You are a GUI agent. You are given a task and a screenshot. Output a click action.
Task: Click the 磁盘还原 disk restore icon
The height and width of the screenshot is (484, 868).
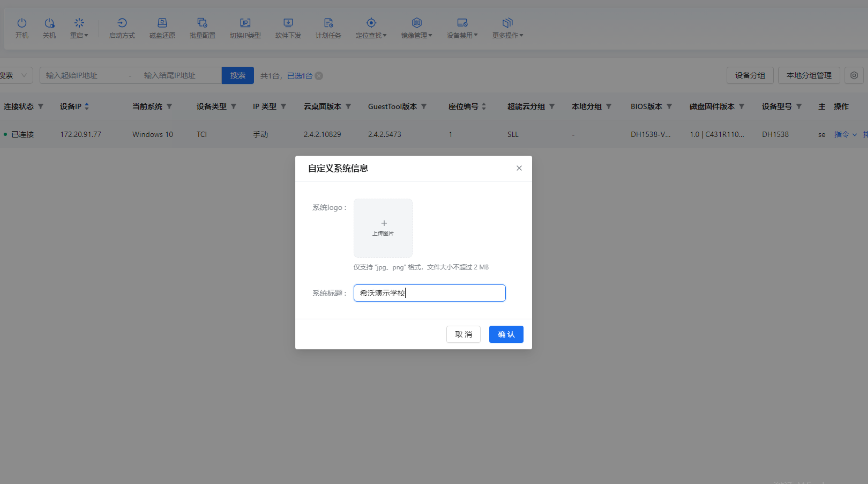[x=162, y=23]
